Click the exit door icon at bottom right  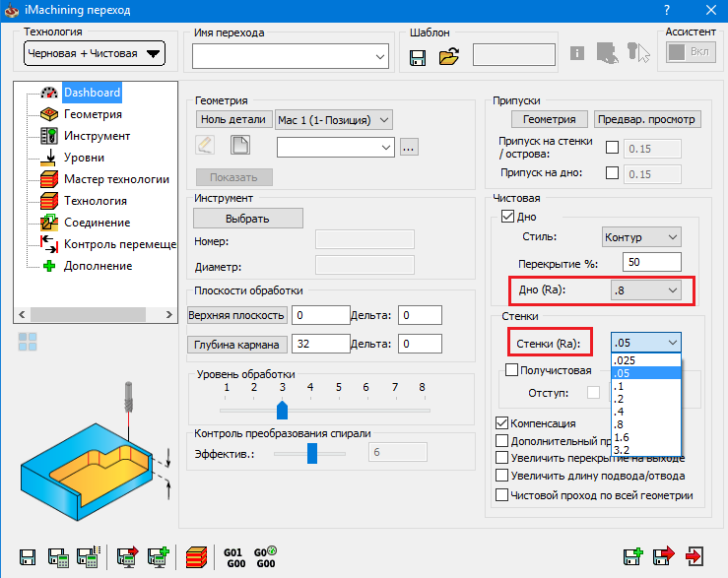coord(695,555)
